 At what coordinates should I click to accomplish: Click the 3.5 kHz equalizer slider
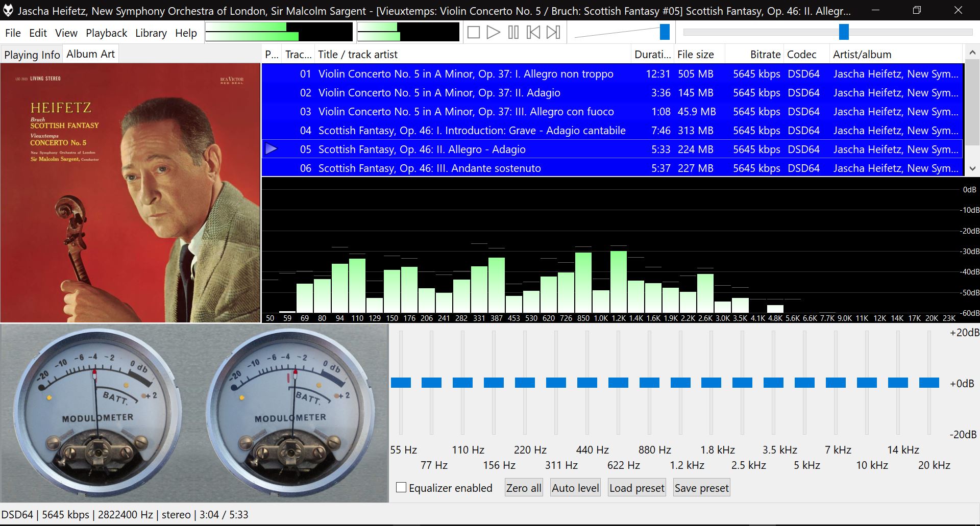(x=774, y=383)
